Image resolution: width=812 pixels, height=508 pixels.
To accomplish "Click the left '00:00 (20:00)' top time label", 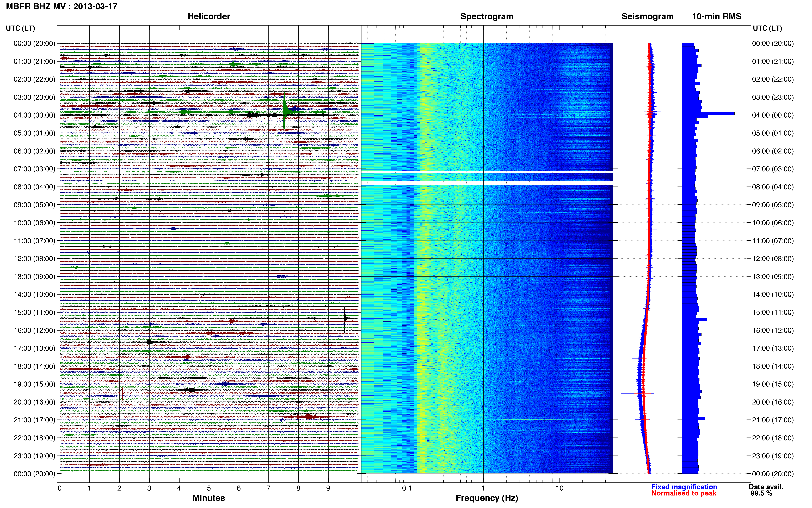I will coord(34,43).
